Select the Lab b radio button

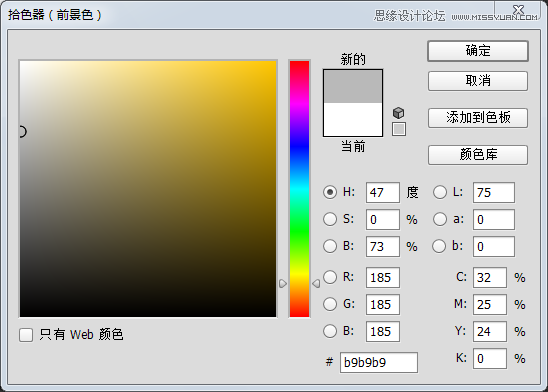tap(439, 246)
